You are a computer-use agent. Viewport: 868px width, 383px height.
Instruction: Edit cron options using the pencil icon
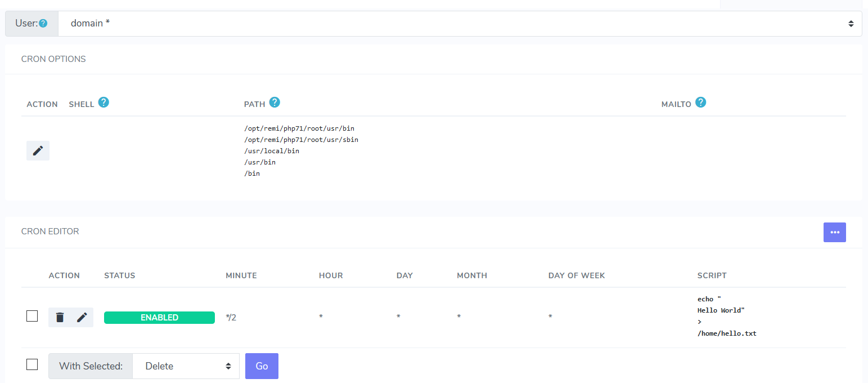point(37,150)
